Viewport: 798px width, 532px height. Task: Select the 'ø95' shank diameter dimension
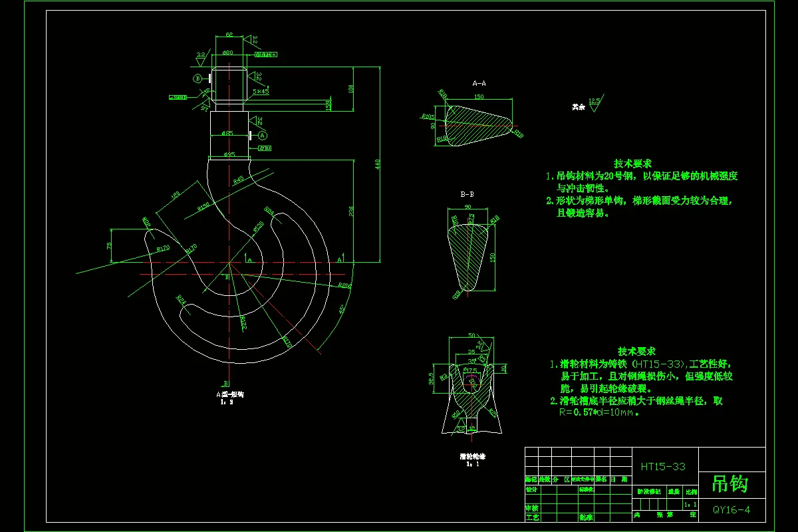point(229,154)
